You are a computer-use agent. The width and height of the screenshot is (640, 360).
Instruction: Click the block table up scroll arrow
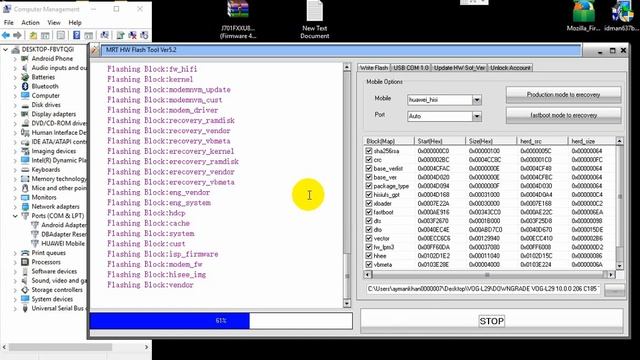pos(620,141)
